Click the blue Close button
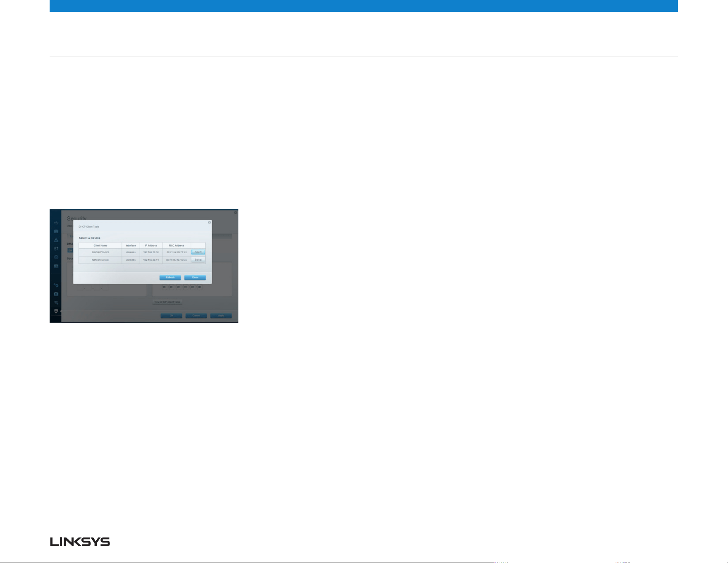The width and height of the screenshot is (728, 563). 195,278
